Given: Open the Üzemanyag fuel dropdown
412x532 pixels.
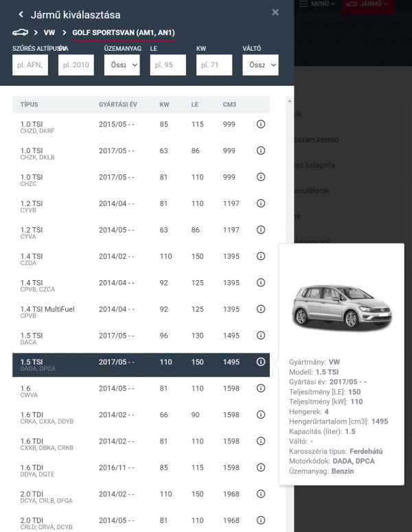Looking at the screenshot, I should [x=122, y=65].
